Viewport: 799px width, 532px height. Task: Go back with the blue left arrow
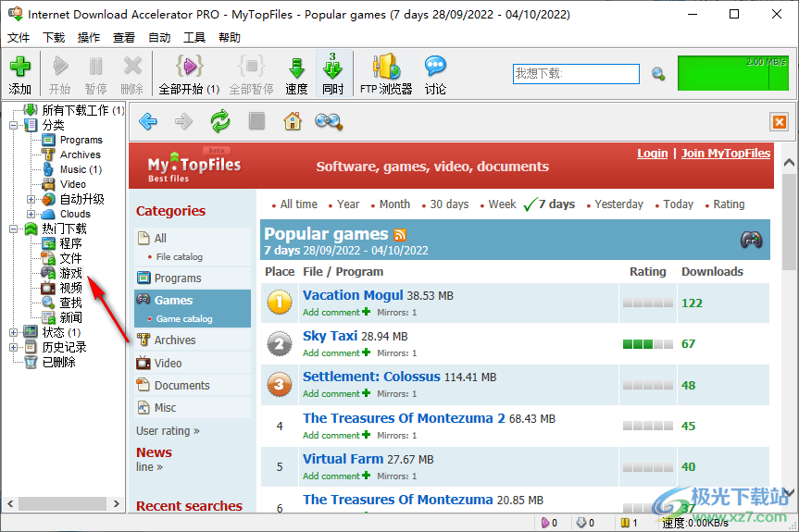148,121
